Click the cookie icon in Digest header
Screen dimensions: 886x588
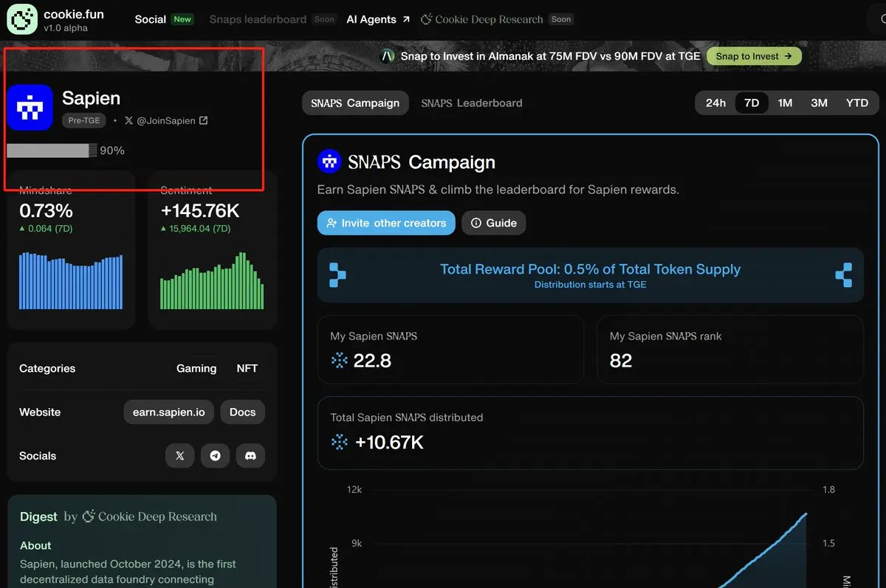pos(89,516)
